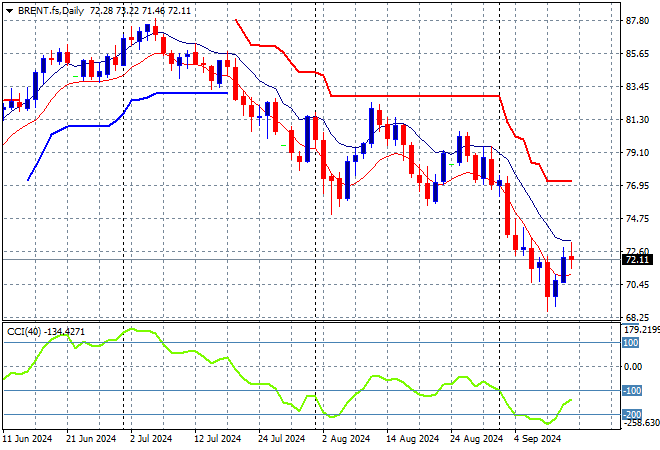Image resolution: width=660 pixels, height=450 pixels.
Task: Select the 85.65 price axis label
Action: (637, 53)
